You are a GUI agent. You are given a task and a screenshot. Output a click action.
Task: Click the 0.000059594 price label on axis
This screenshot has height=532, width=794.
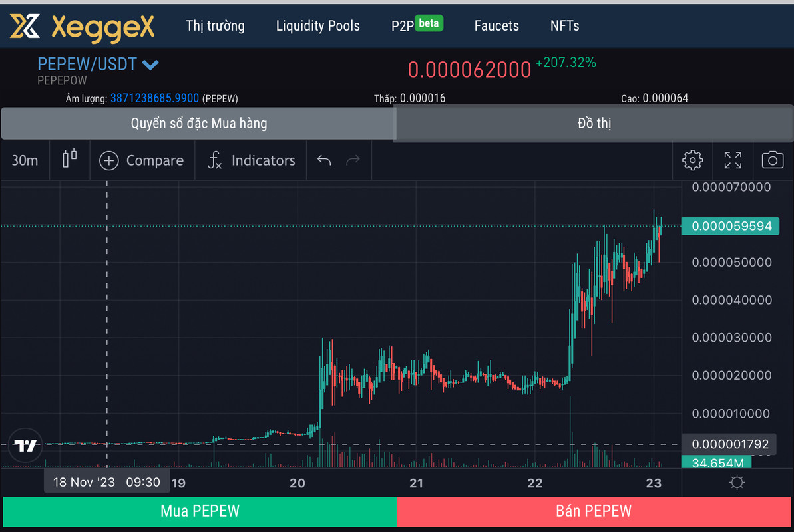tap(731, 225)
